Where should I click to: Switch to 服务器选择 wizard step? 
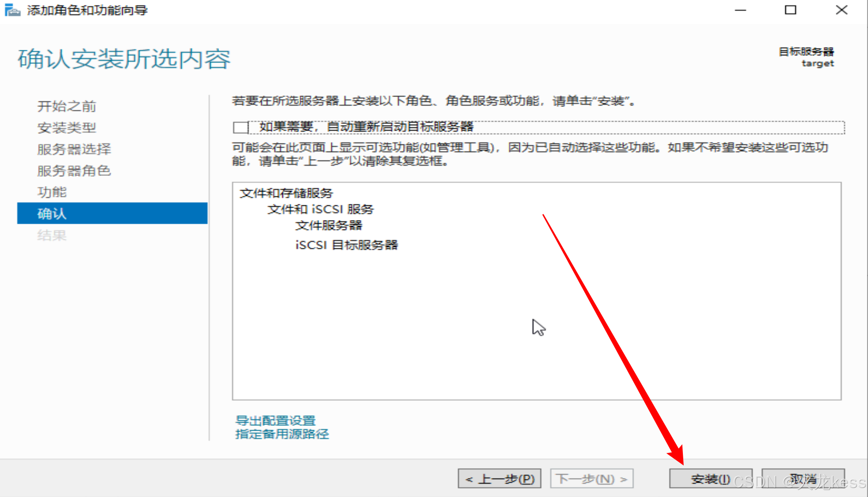(x=74, y=149)
